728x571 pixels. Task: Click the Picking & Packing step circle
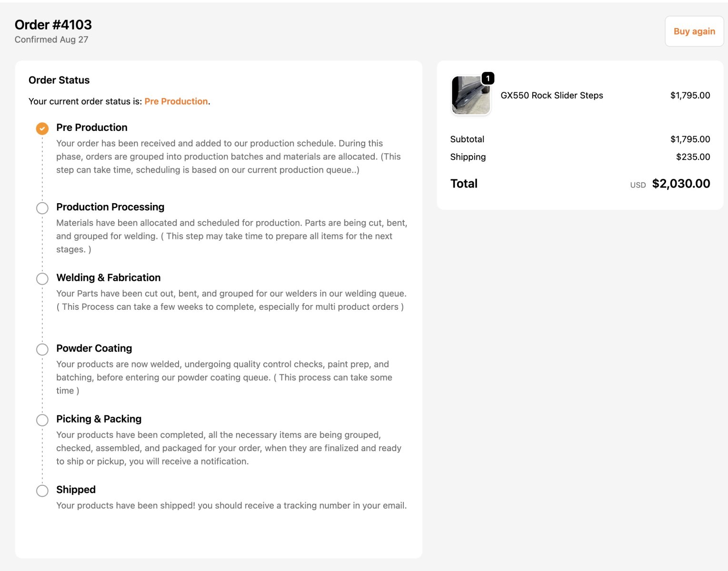point(42,420)
